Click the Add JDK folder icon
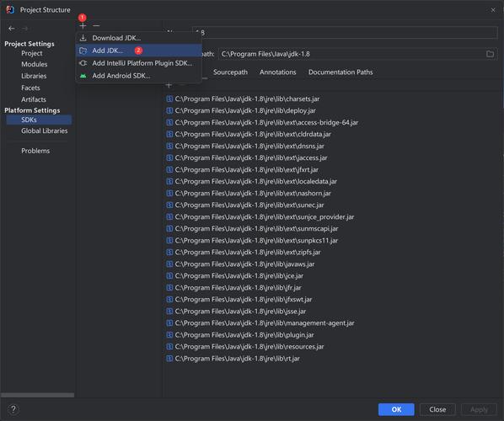504x421 pixels. coord(83,51)
